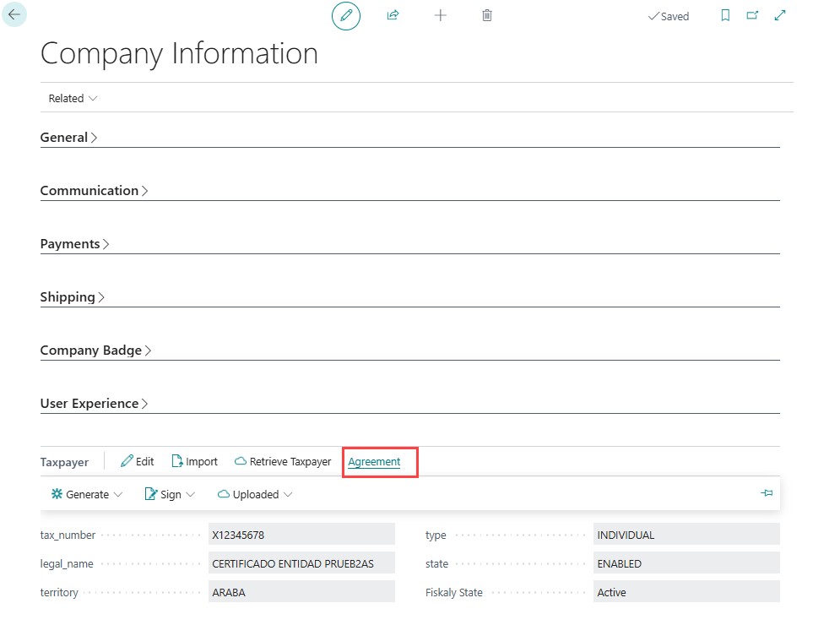
Task: Open page in new window icon
Action: (x=752, y=15)
